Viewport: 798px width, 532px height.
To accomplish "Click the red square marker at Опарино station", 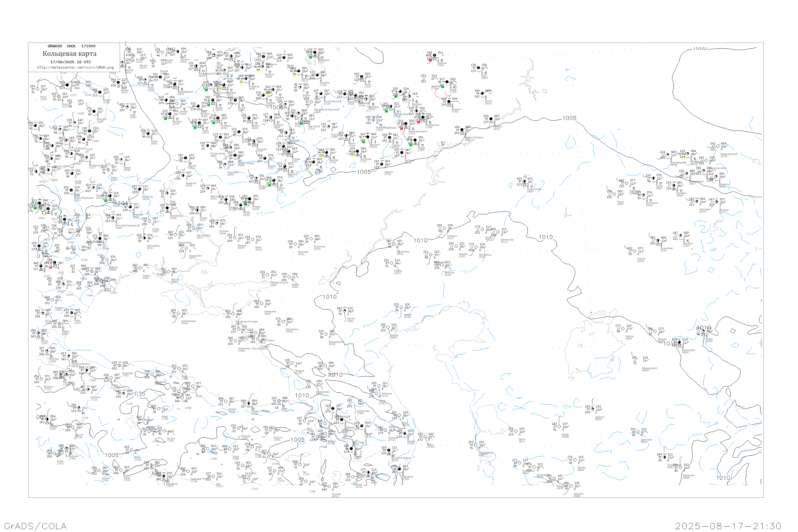I will coord(430,60).
